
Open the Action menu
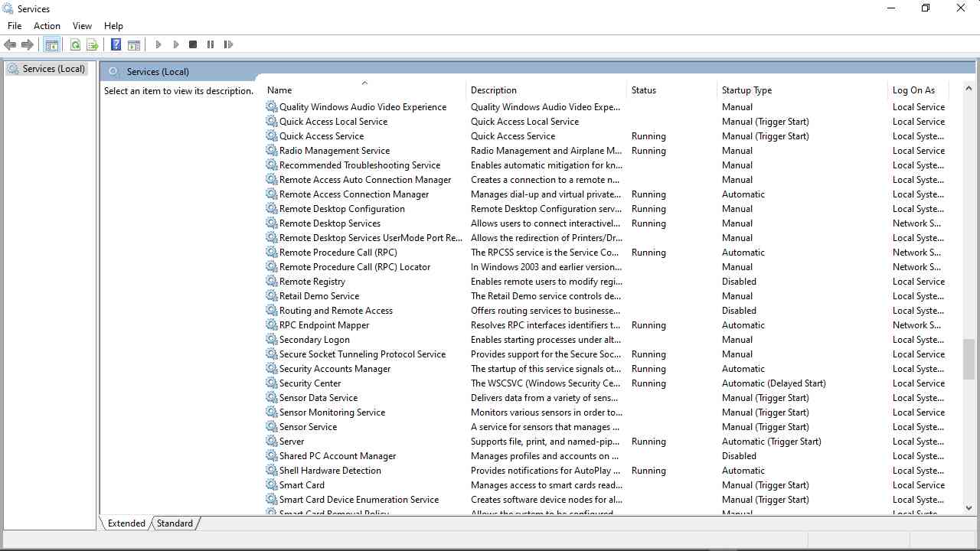47,26
